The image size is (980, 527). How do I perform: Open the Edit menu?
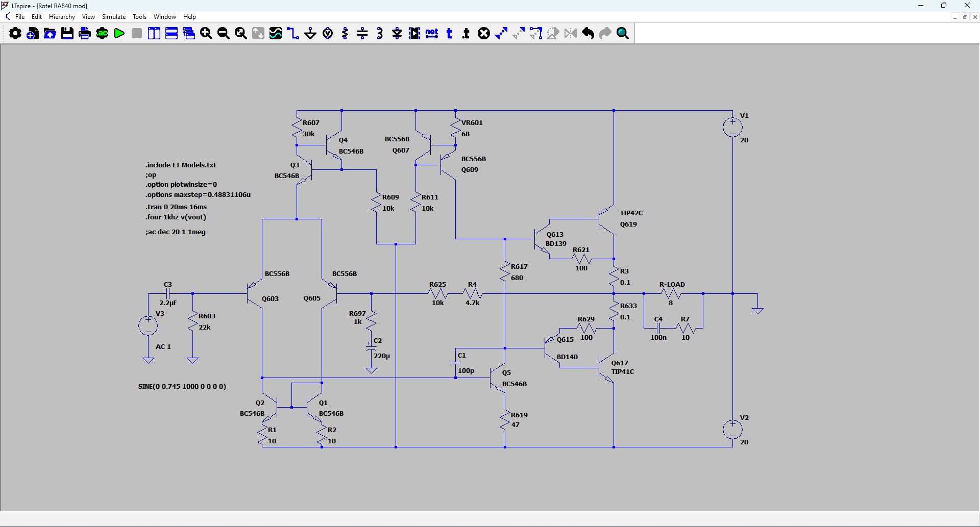tap(37, 17)
